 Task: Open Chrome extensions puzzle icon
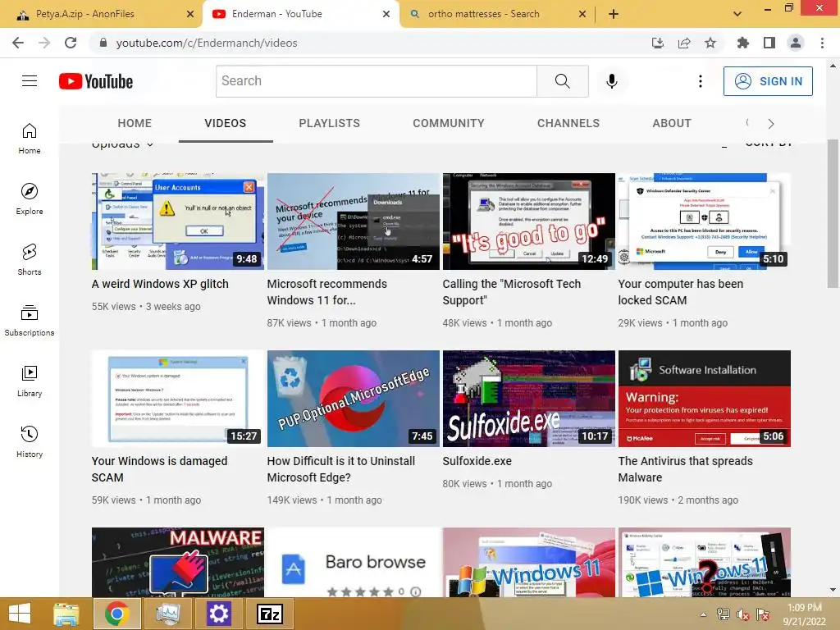(743, 43)
